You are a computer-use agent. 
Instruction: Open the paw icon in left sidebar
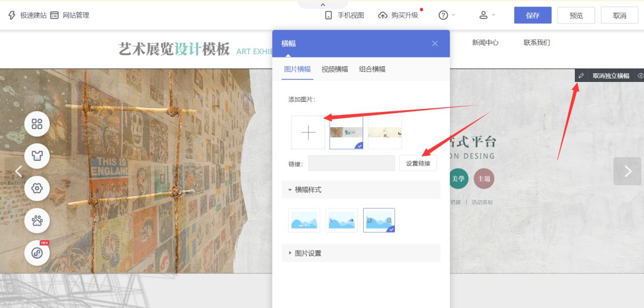pyautogui.click(x=37, y=221)
